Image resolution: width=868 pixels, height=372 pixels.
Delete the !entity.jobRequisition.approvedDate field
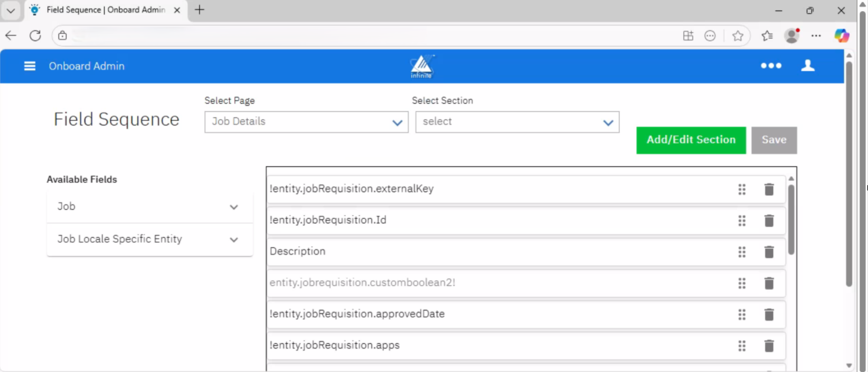click(x=769, y=314)
